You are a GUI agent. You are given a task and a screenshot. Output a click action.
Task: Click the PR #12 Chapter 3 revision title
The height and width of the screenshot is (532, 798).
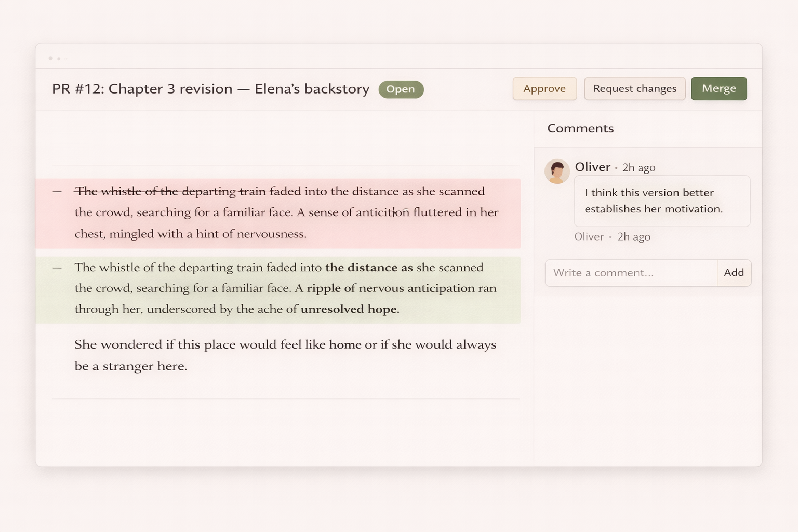tap(210, 88)
